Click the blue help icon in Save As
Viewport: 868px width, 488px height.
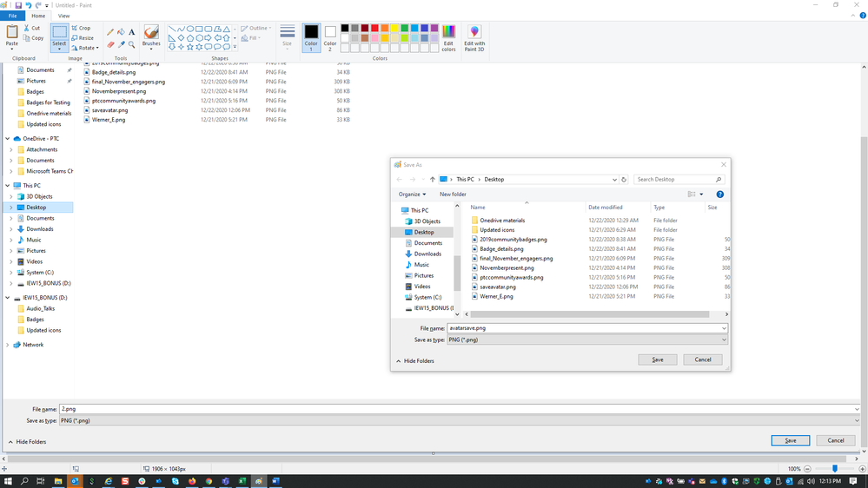(719, 195)
